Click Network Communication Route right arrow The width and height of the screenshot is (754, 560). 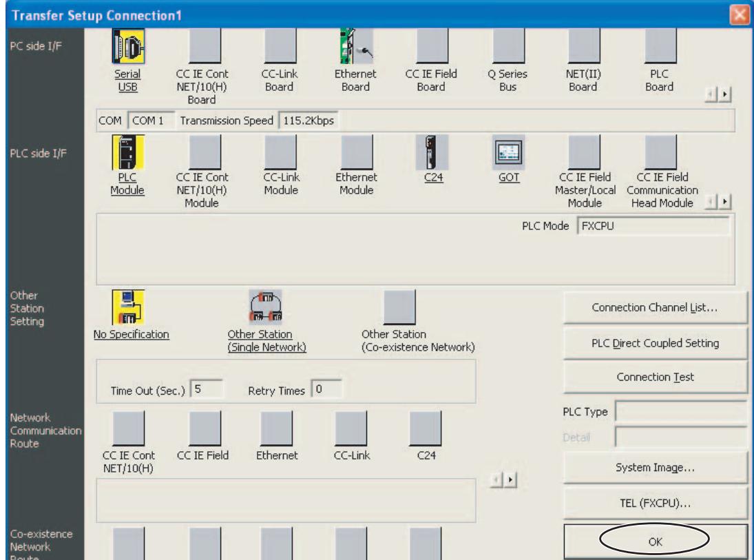click(x=510, y=479)
